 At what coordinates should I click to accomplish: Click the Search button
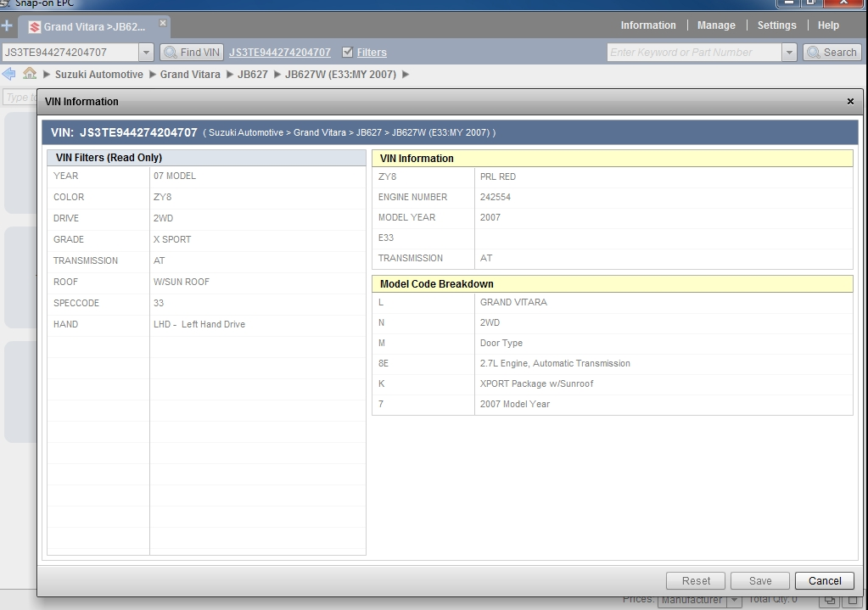click(832, 53)
